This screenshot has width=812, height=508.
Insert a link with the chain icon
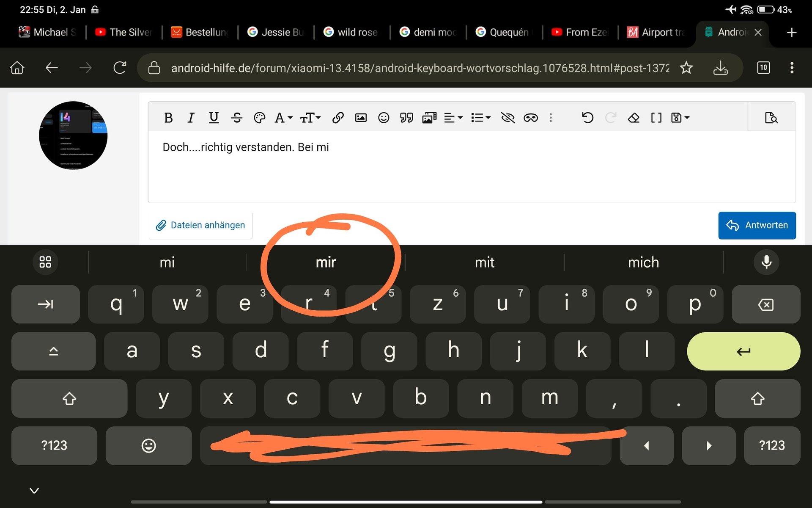coord(337,118)
